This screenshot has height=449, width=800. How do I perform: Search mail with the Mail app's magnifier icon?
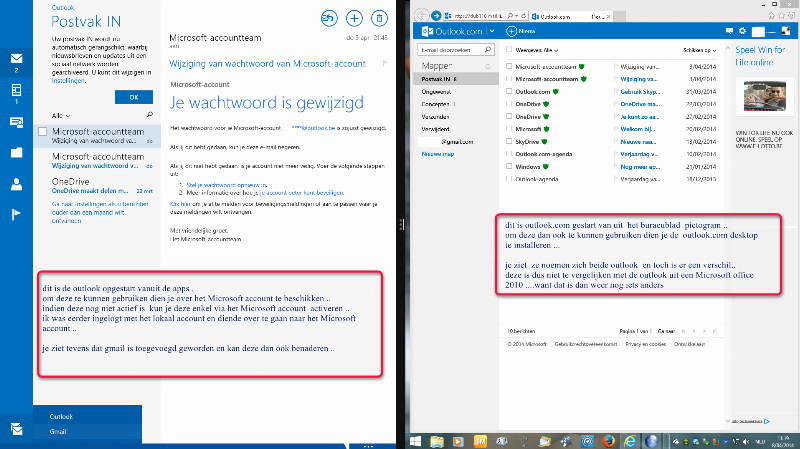coord(149,115)
